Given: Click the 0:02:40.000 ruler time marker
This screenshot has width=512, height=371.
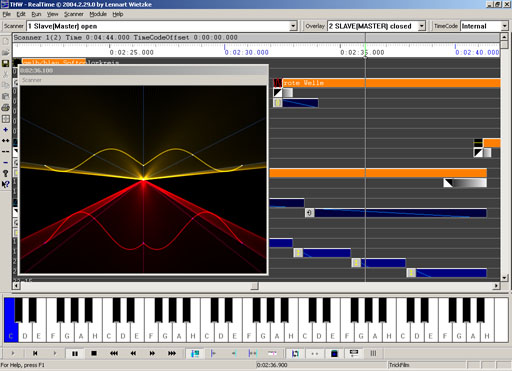Looking at the screenshot, I should (477, 52).
